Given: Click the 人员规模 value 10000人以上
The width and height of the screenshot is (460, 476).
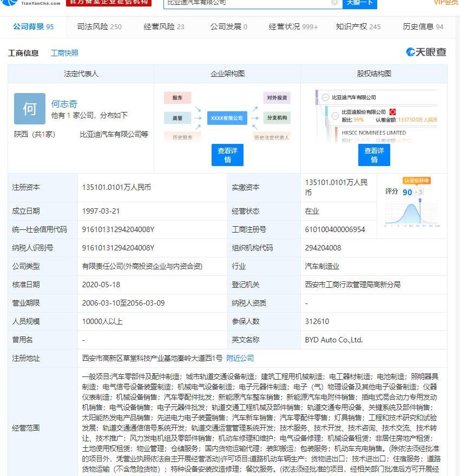Looking at the screenshot, I should pyautogui.click(x=102, y=321).
